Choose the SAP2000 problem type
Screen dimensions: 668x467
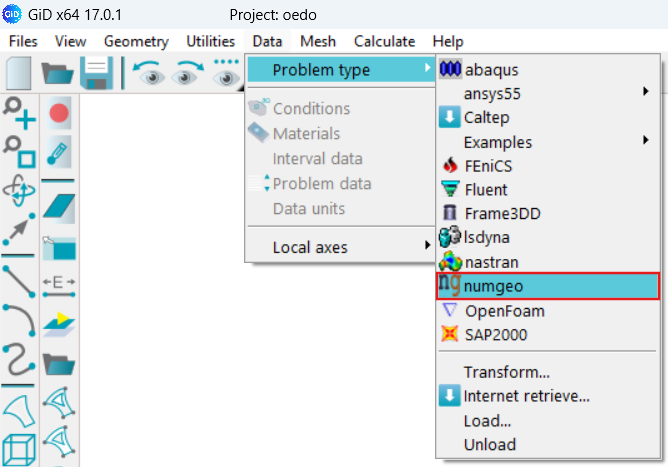(548, 335)
